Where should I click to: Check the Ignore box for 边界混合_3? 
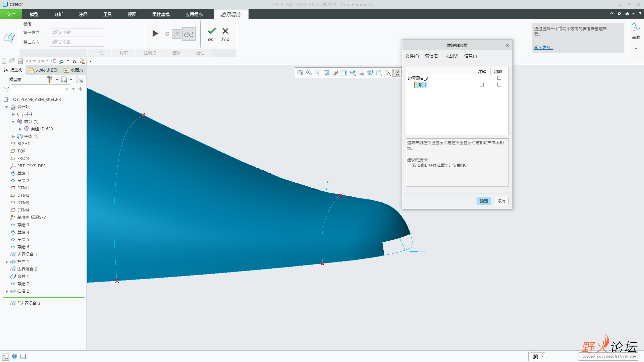point(499,78)
